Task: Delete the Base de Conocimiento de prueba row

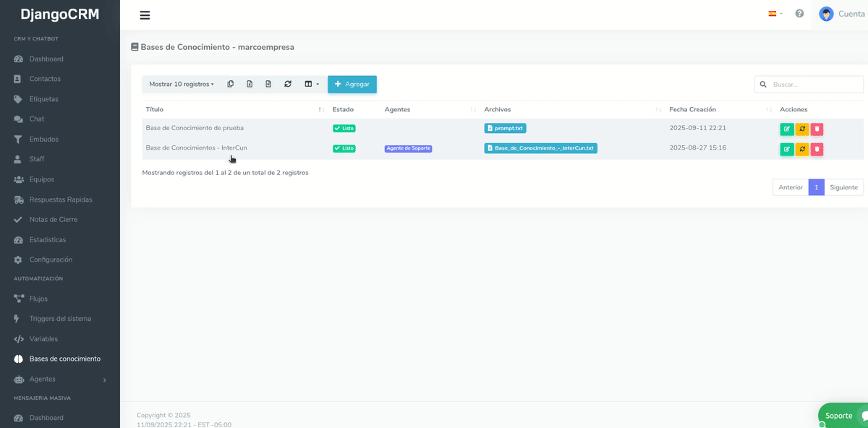Action: coord(817,129)
